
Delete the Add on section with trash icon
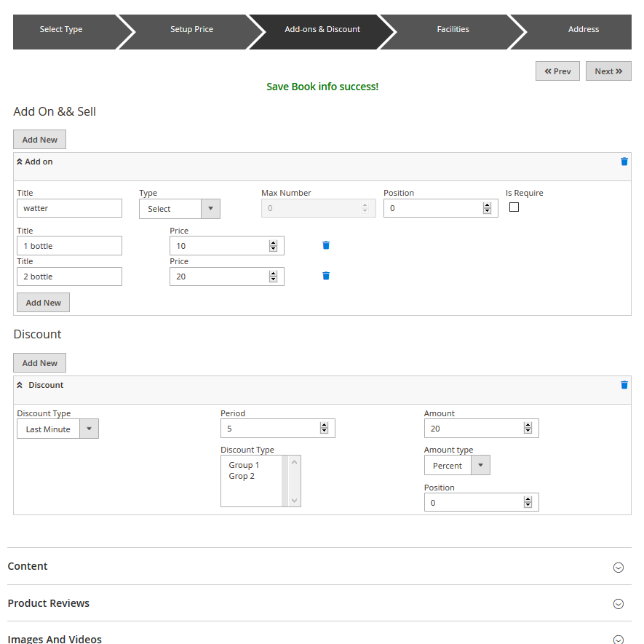coord(624,162)
